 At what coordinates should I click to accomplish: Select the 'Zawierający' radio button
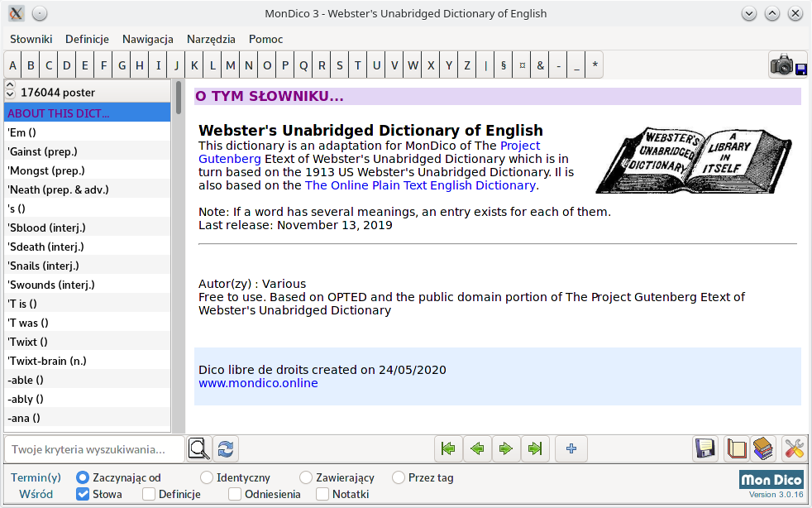[x=306, y=477]
